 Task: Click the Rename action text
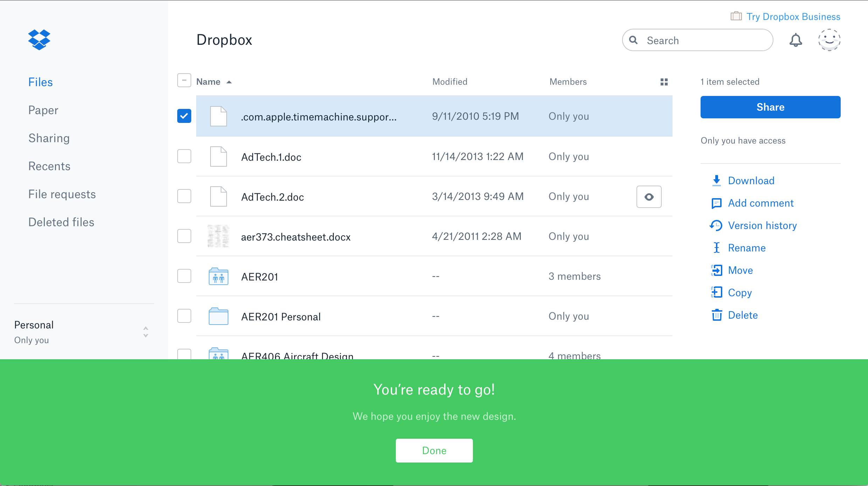point(747,248)
